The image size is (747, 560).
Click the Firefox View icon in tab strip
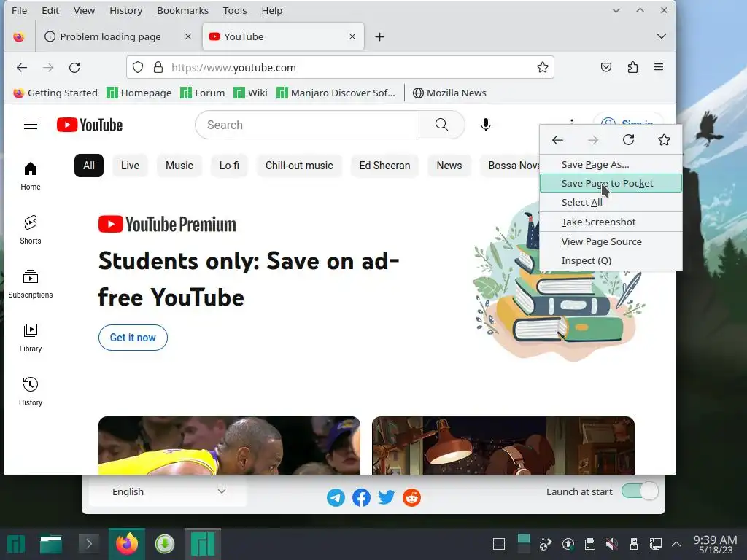coord(18,36)
